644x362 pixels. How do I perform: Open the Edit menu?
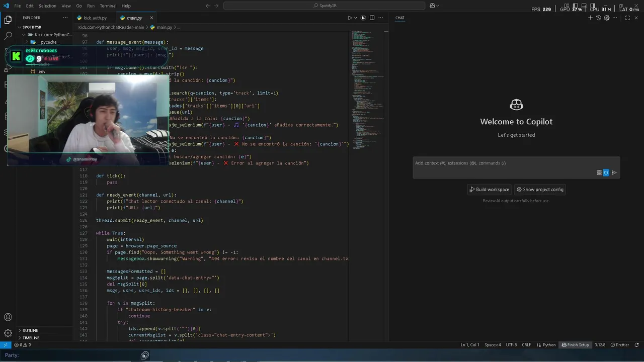(x=30, y=6)
